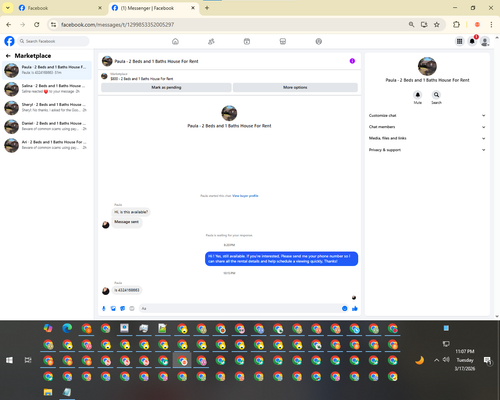Viewport: 500px width, 400px height.
Task: Expand the Chat members section
Action: (427, 127)
